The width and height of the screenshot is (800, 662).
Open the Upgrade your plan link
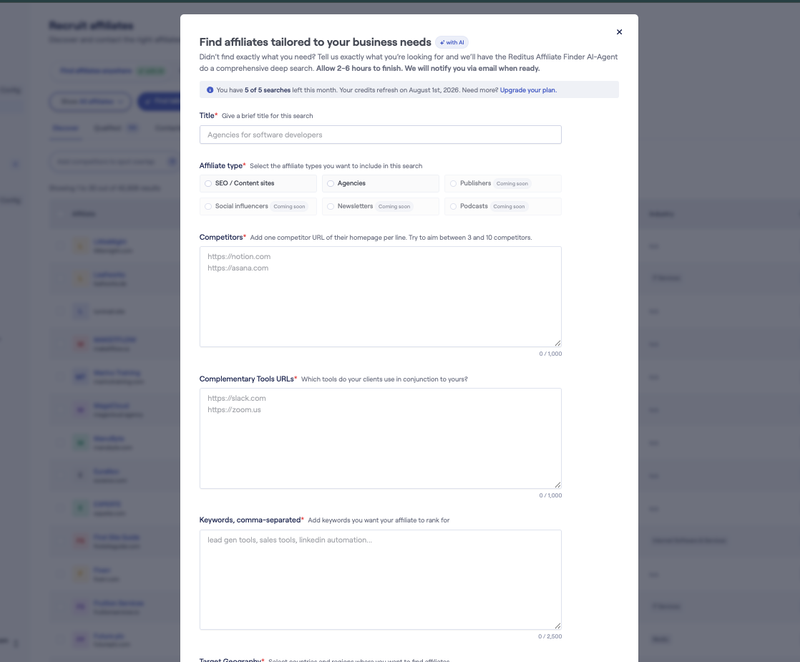click(x=528, y=90)
